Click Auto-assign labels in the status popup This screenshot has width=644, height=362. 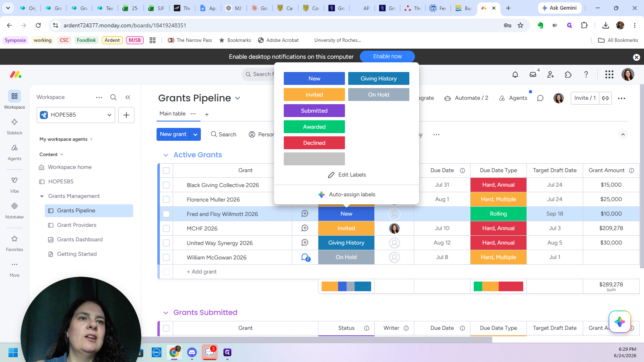pyautogui.click(x=347, y=195)
